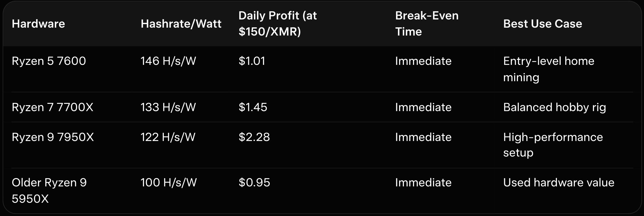Select the Balanced hobby rig cell
This screenshot has width=644, height=216.
[x=554, y=107]
